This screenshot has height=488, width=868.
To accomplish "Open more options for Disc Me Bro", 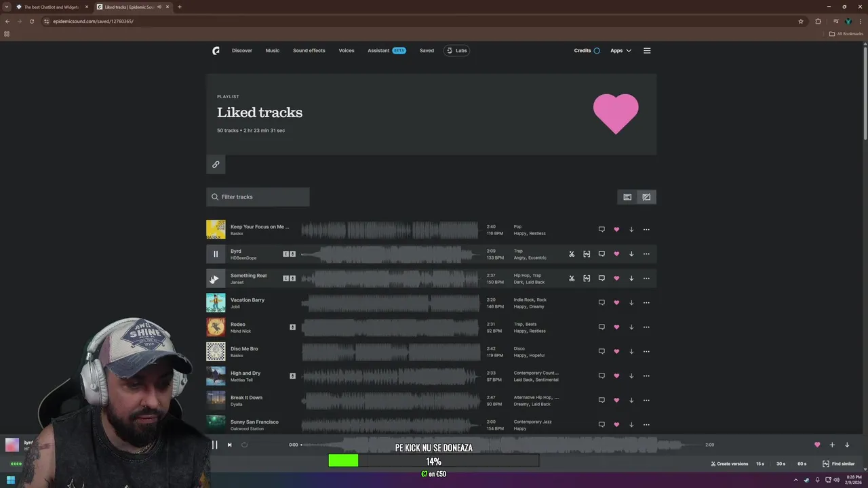I will [x=646, y=352].
